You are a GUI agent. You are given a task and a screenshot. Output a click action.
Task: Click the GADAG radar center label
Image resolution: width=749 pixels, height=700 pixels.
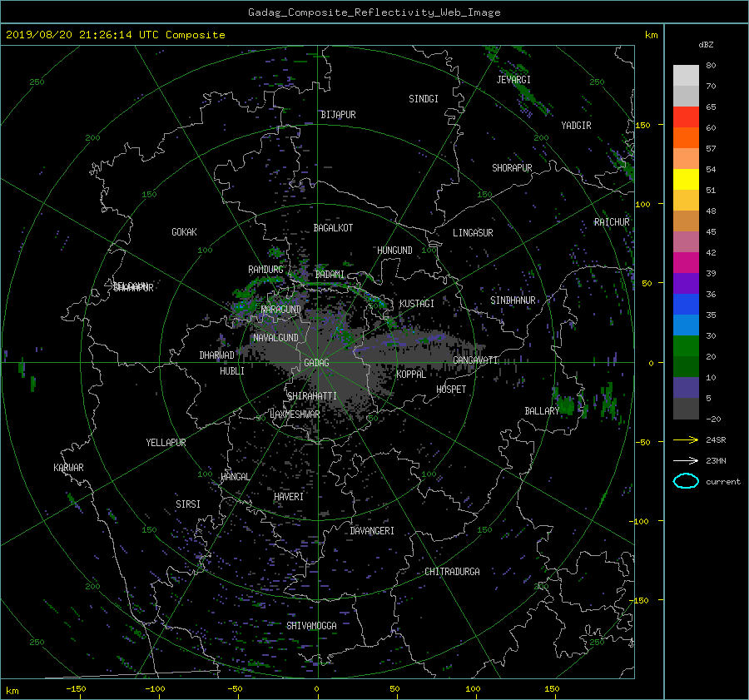317,363
